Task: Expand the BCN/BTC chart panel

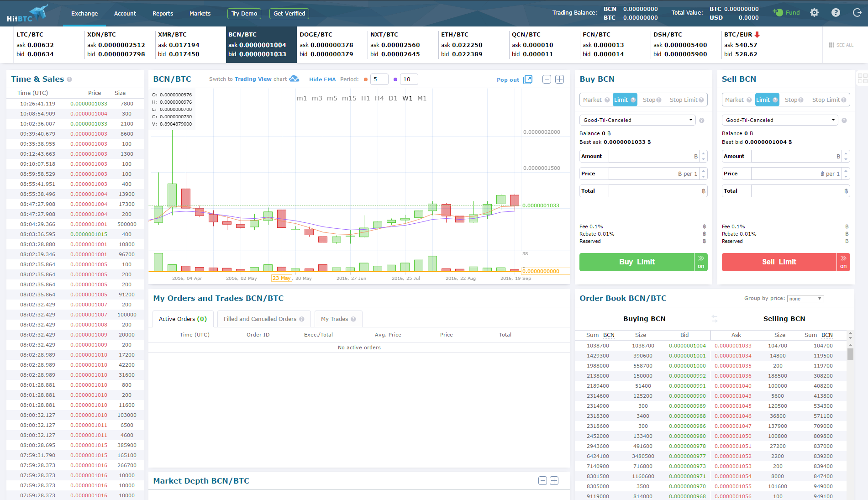Action: tap(559, 79)
